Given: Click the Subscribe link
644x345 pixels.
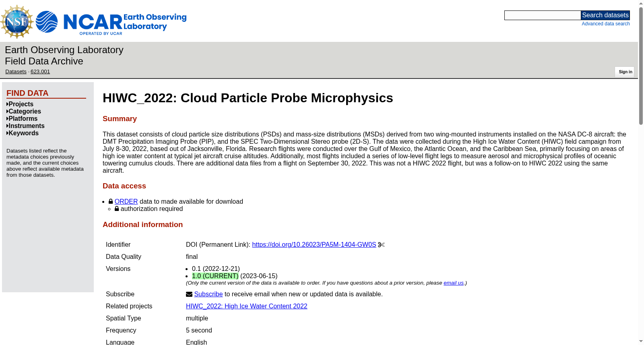Looking at the screenshot, I should click(x=208, y=294).
